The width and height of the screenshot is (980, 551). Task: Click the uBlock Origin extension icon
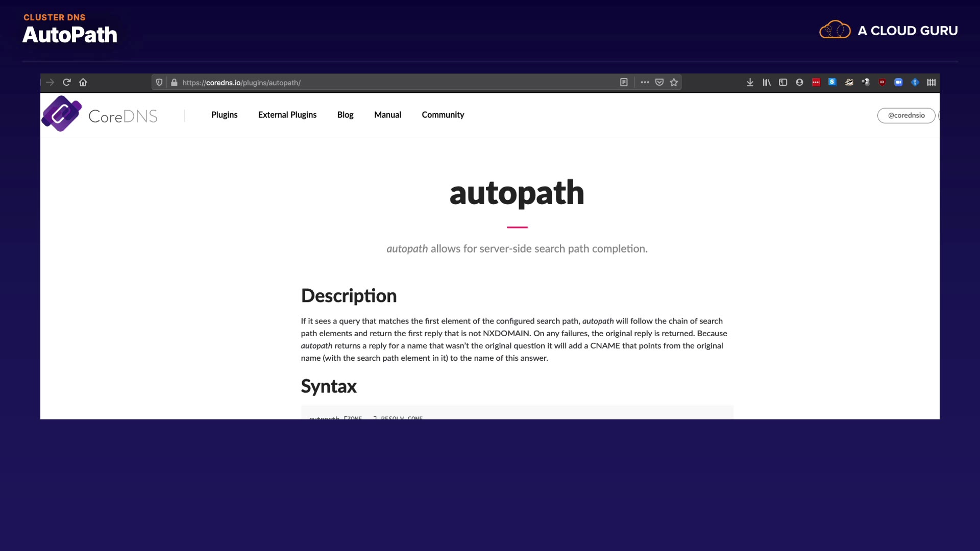pyautogui.click(x=882, y=82)
